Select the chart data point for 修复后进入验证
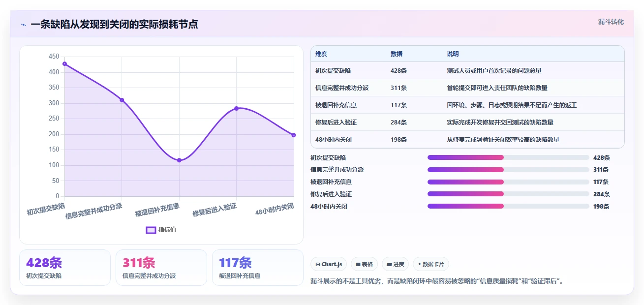This screenshot has width=644, height=305. pos(236,108)
